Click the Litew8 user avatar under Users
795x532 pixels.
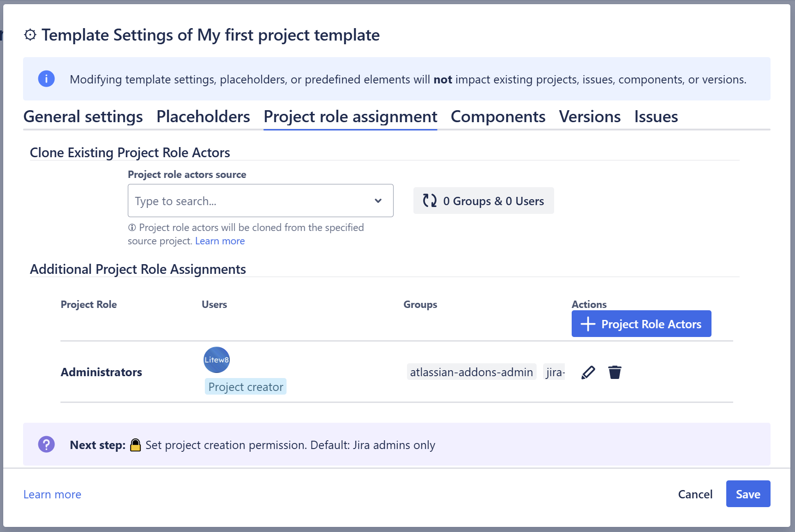point(216,360)
